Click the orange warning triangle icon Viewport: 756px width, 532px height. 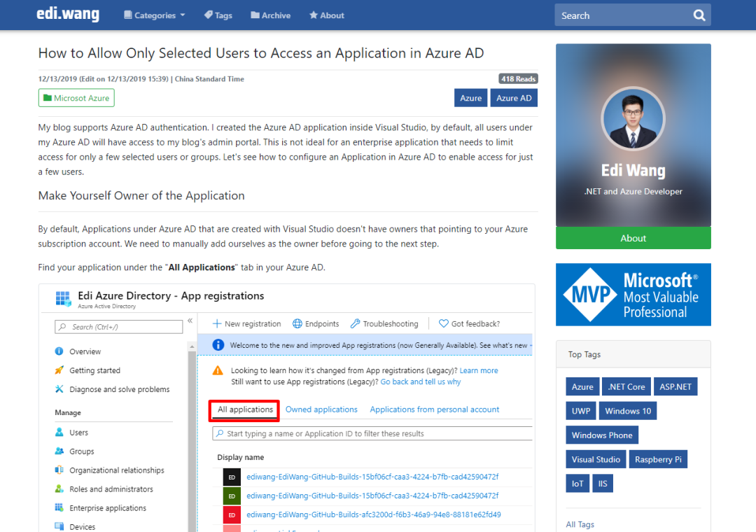(218, 370)
